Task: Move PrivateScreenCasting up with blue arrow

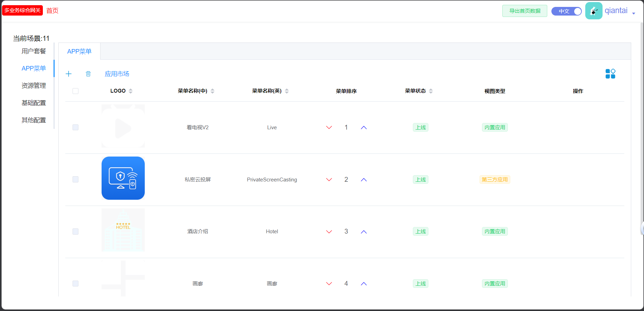Action: [x=363, y=180]
